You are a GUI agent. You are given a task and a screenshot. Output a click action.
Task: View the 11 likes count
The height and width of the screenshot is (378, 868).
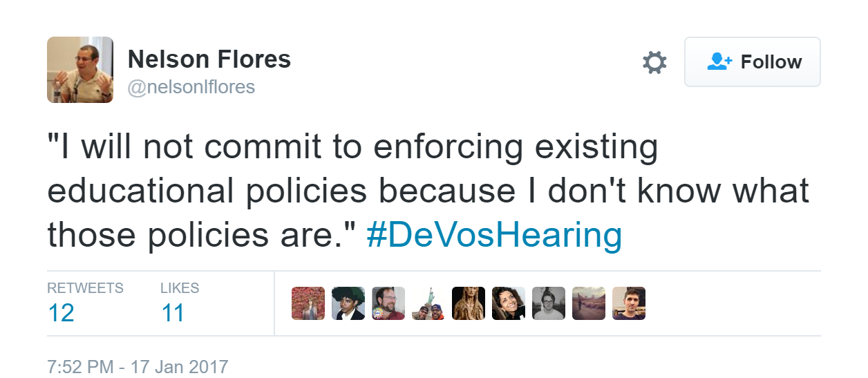(x=173, y=313)
